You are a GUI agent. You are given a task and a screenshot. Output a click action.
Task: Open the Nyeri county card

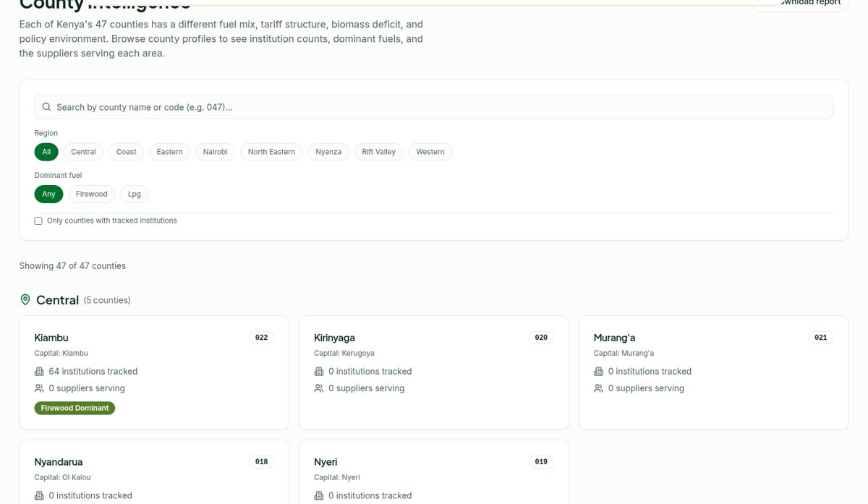[x=434, y=471]
